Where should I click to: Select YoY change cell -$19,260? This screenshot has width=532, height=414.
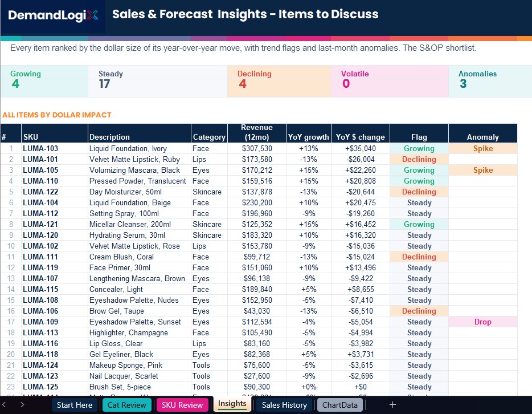361,214
